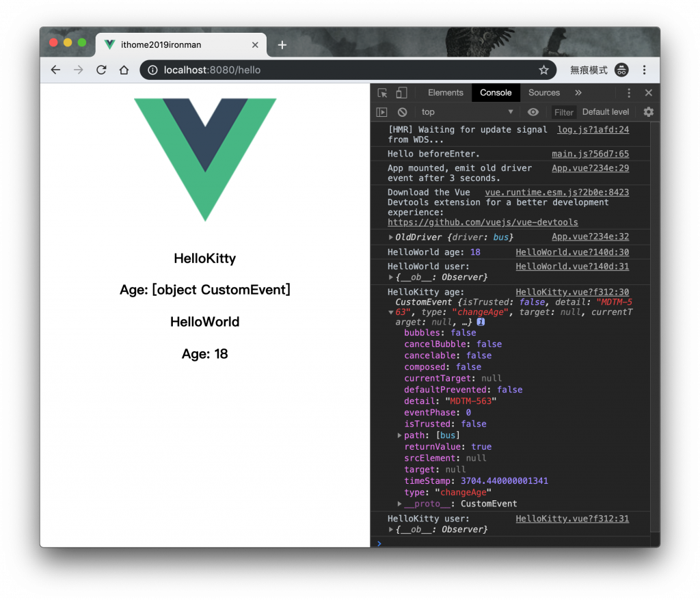Viewport: 700px width, 600px height.
Task: Open the top JavaScript context dropdown
Action: click(468, 112)
